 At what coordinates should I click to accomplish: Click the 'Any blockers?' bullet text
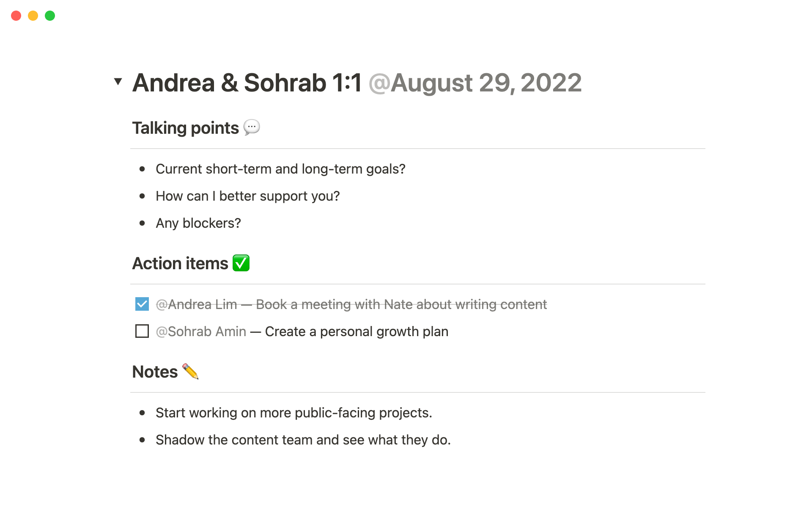tap(198, 223)
